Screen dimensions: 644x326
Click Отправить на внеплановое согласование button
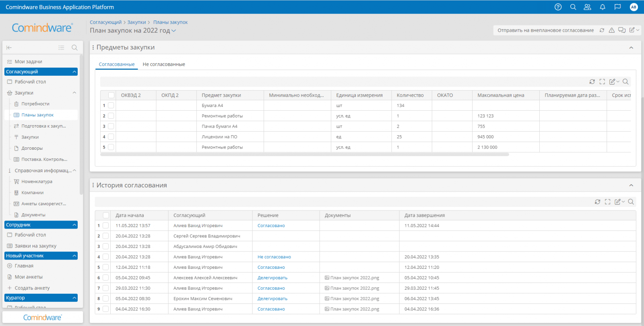545,30
